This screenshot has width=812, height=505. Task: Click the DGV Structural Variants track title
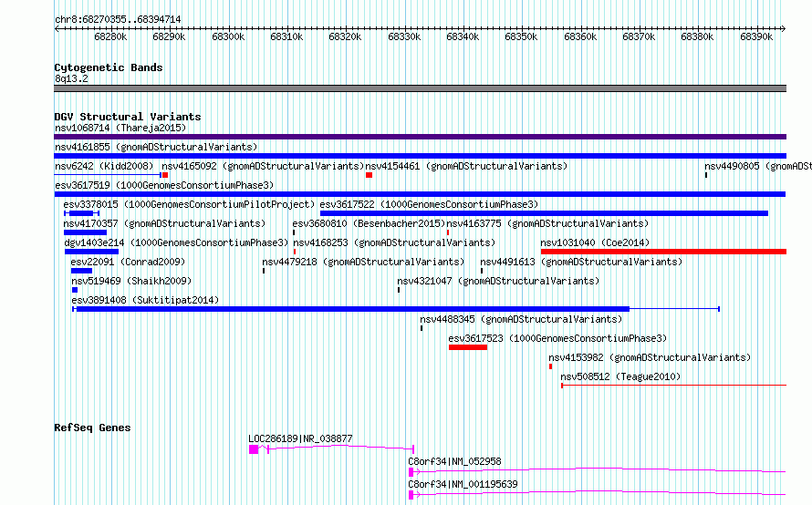pos(128,117)
